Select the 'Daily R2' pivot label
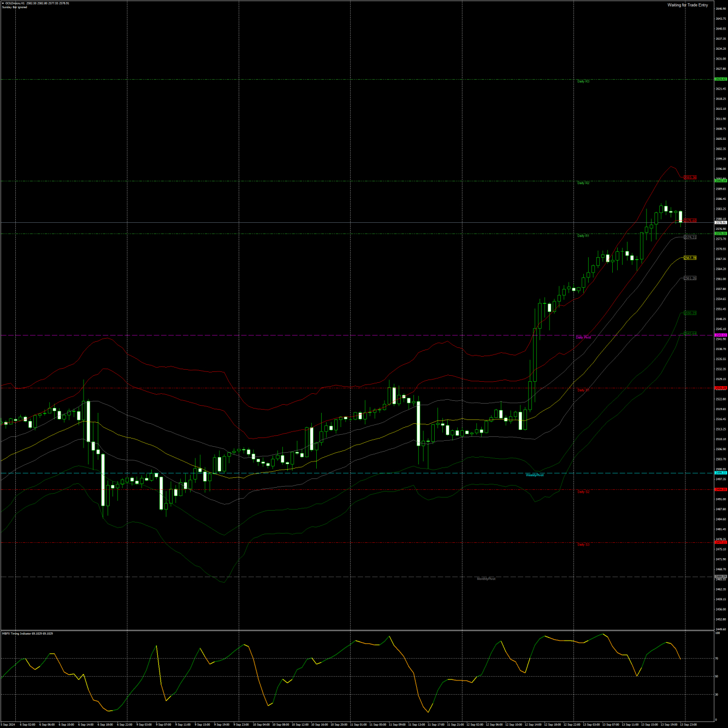Viewport: 728px width, 728px height. 583,183
